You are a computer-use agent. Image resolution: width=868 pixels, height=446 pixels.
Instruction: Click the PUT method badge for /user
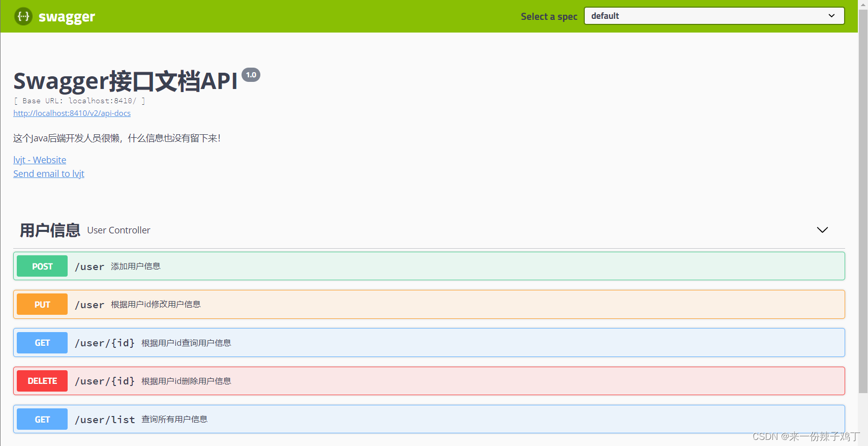pyautogui.click(x=42, y=304)
